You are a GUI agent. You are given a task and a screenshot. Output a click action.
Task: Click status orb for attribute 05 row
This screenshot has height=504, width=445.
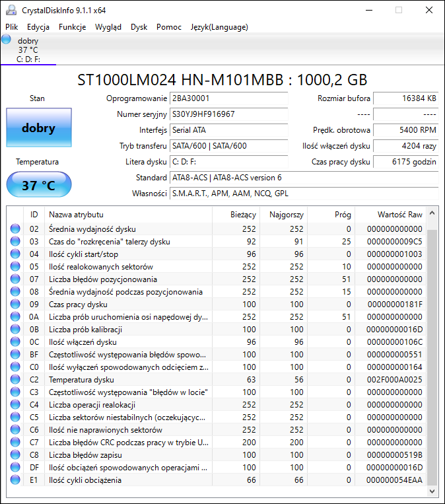coord(15,266)
